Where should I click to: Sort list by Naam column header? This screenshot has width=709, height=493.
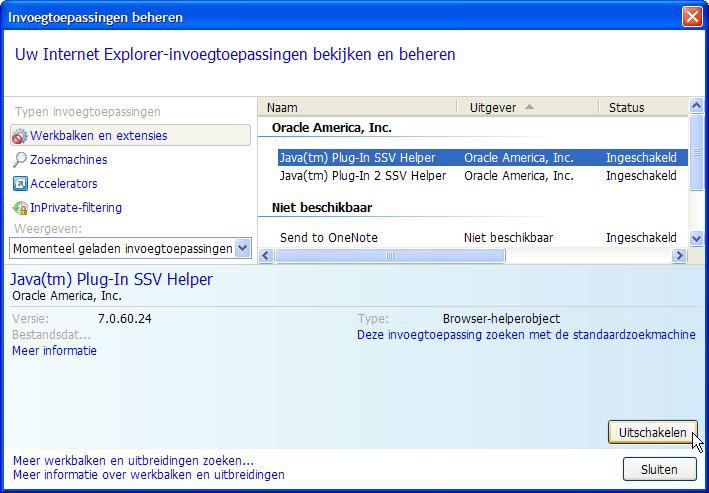click(x=357, y=107)
